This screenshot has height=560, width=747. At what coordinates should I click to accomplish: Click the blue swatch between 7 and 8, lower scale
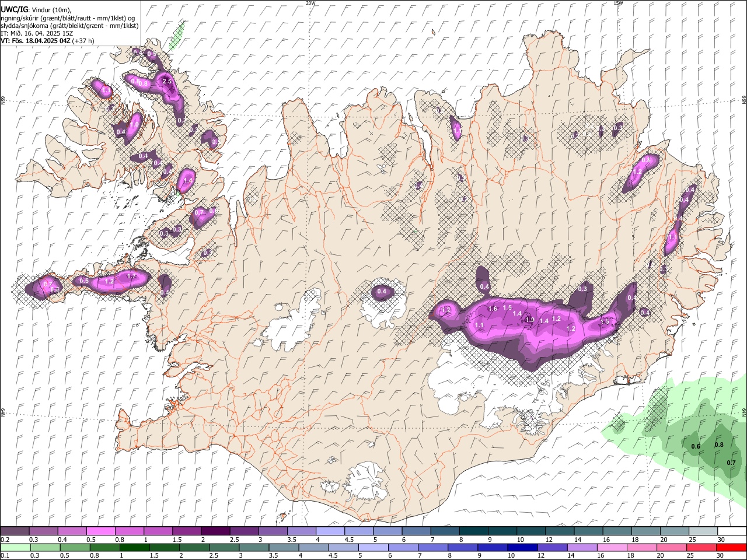tap(432, 547)
